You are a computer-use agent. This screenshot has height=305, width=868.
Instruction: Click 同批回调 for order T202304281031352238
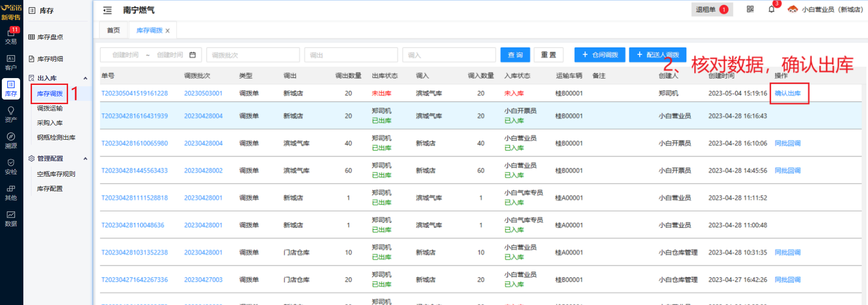pos(788,252)
